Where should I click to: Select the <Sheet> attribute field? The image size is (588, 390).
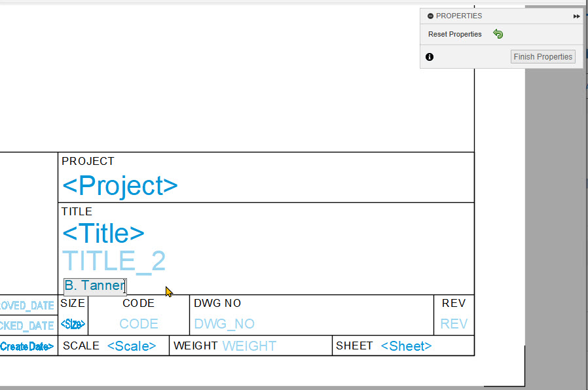406,346
